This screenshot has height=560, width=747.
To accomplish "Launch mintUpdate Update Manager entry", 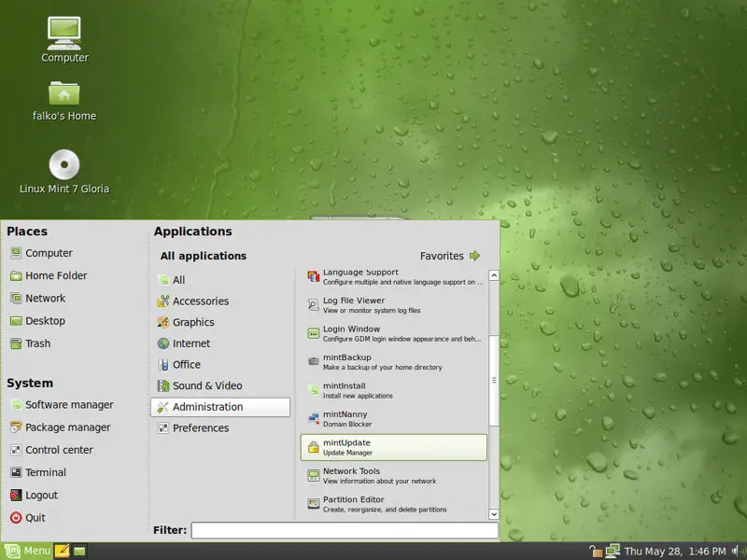I will click(x=394, y=447).
